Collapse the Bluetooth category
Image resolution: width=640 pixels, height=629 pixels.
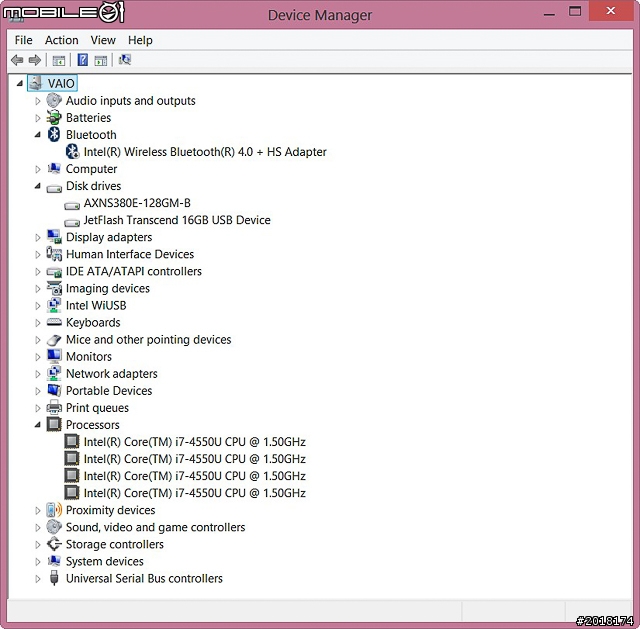click(38, 134)
